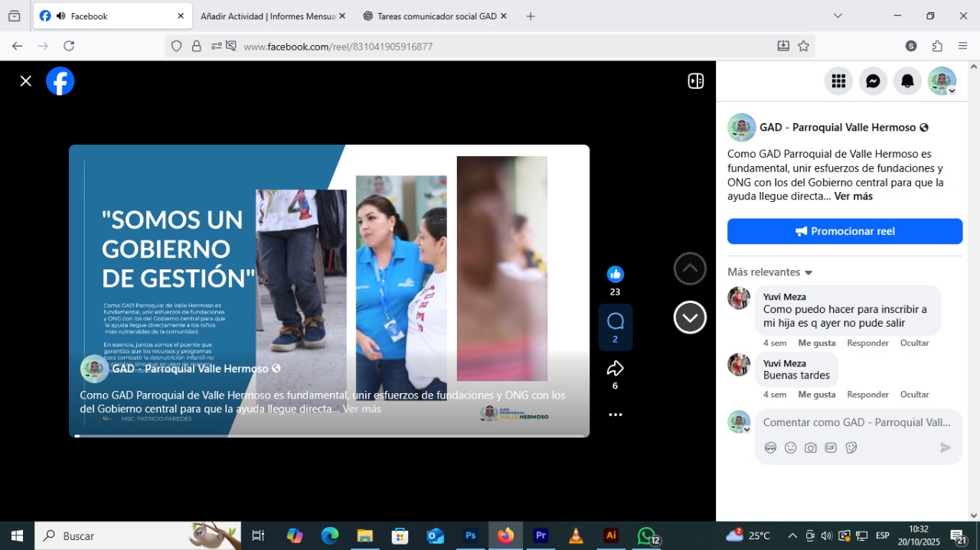
Task: Share the reel using arrow icon
Action: [x=615, y=369]
